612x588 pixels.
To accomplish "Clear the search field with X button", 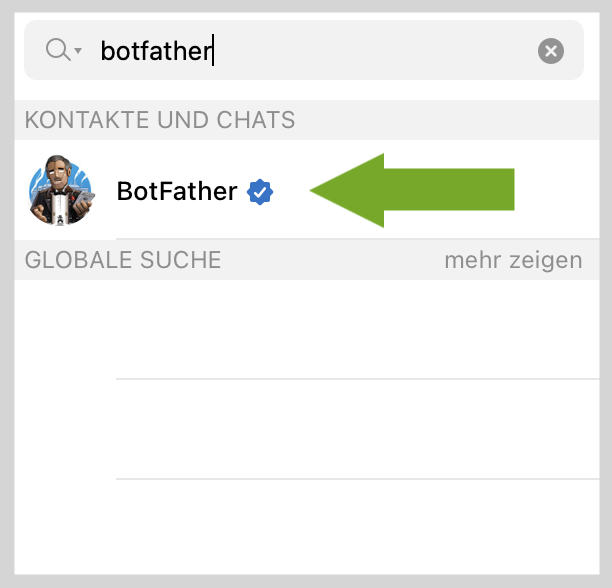I will (x=550, y=51).
